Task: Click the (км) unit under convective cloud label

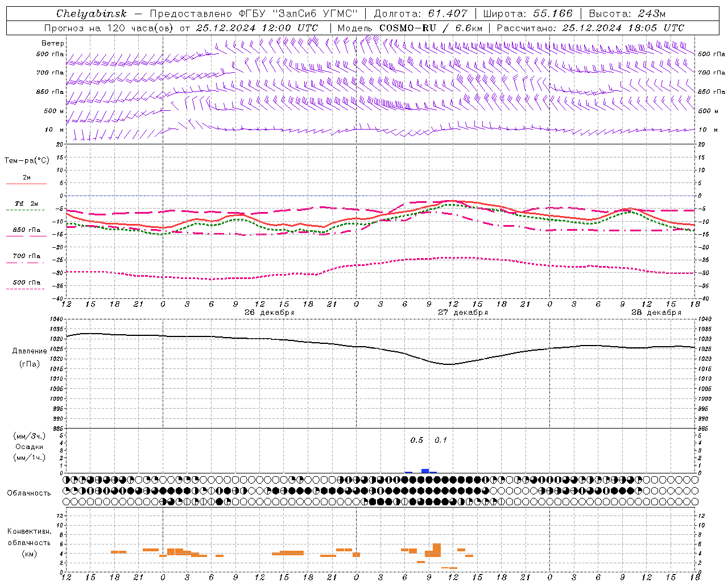Action: pyautogui.click(x=29, y=554)
